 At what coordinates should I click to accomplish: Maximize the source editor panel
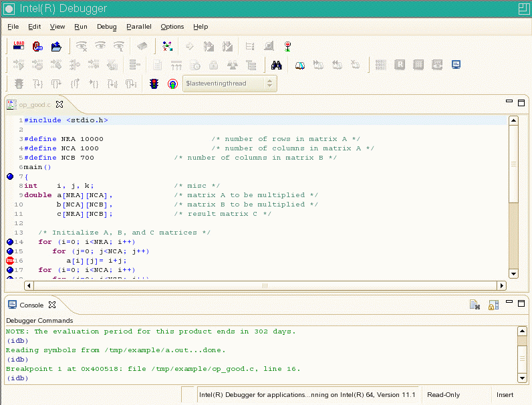click(x=521, y=103)
